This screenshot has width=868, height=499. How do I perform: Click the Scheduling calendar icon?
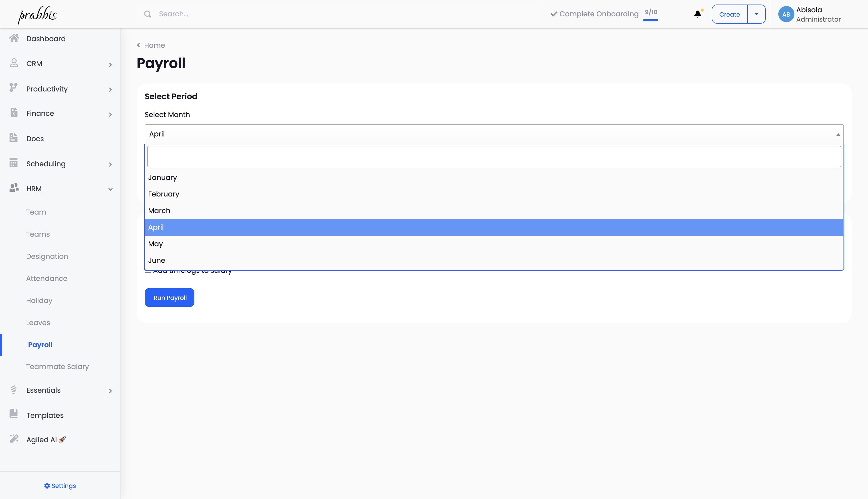[x=13, y=163]
